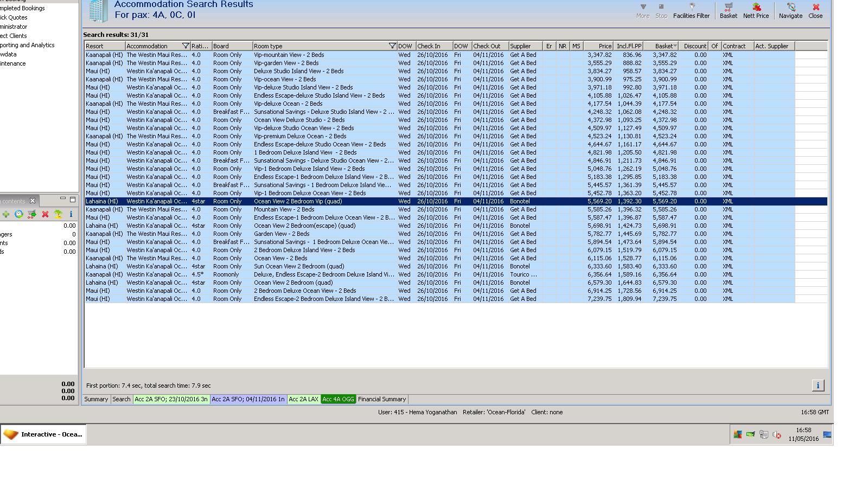Select the Ocean View 2 Bedroom Vip (quad) row
Image resolution: width=868 pixels, height=488 pixels.
tap(456, 201)
